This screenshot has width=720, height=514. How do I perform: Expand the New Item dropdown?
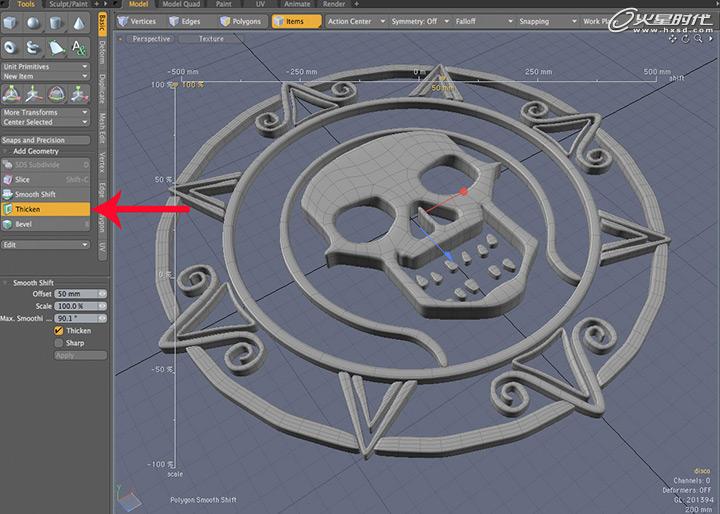tap(45, 76)
